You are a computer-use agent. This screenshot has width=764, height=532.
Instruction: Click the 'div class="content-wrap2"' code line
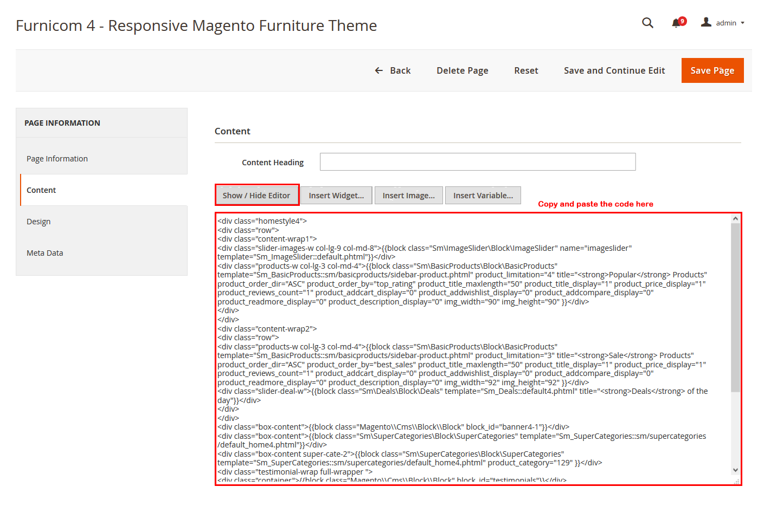[x=267, y=329]
